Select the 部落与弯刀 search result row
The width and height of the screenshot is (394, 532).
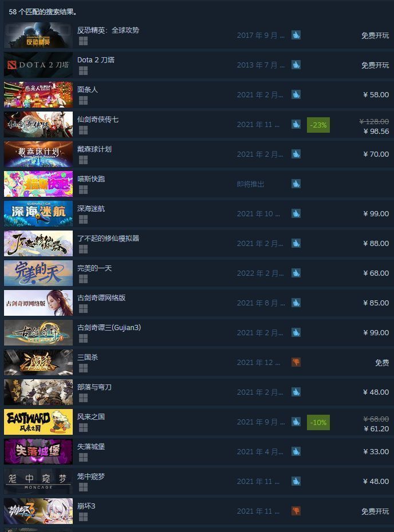[x=197, y=392]
